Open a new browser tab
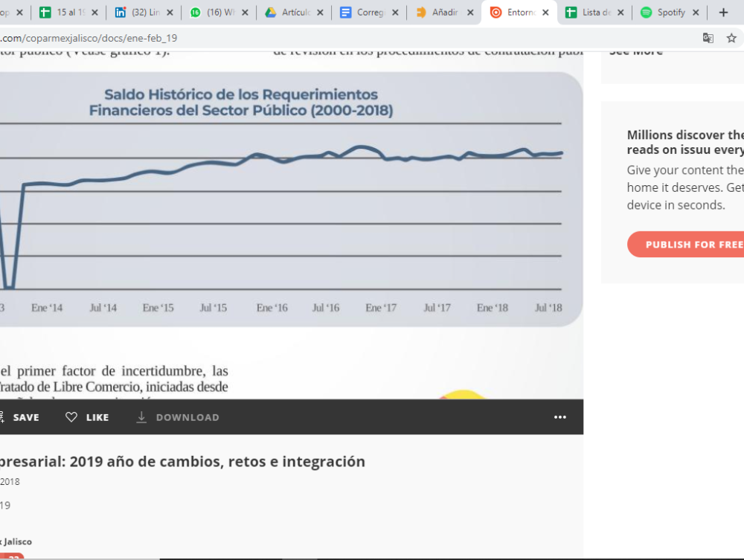The width and height of the screenshot is (744, 560). [x=723, y=13]
